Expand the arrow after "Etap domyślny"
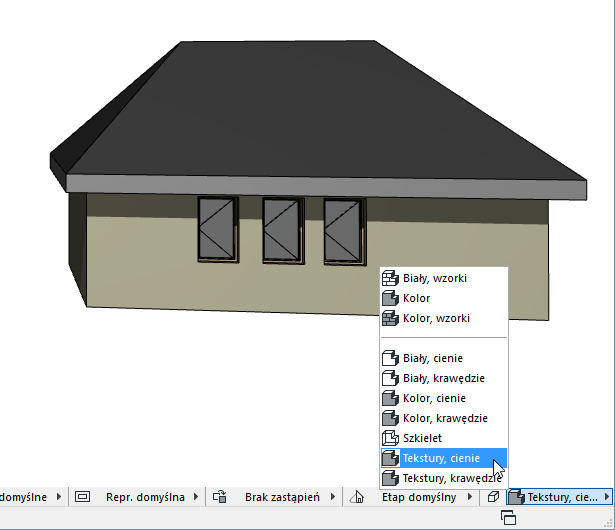The width and height of the screenshot is (615, 530). [x=469, y=497]
